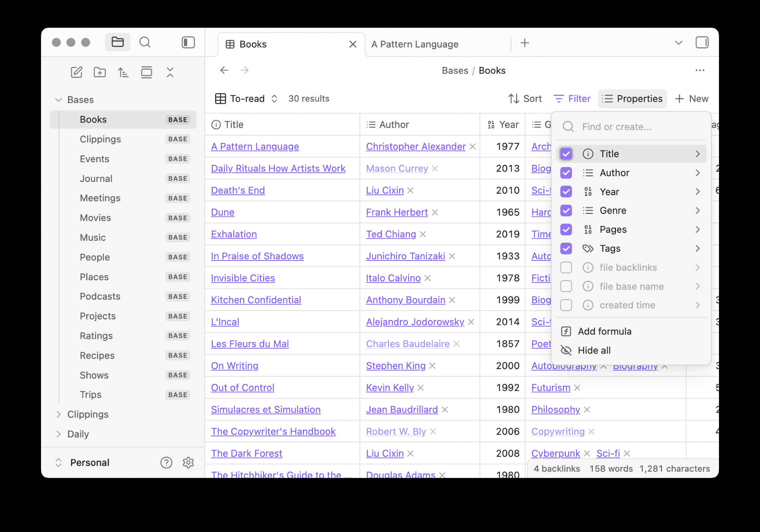Open the search magnifier icon
This screenshot has height=532, width=760.
tap(145, 42)
